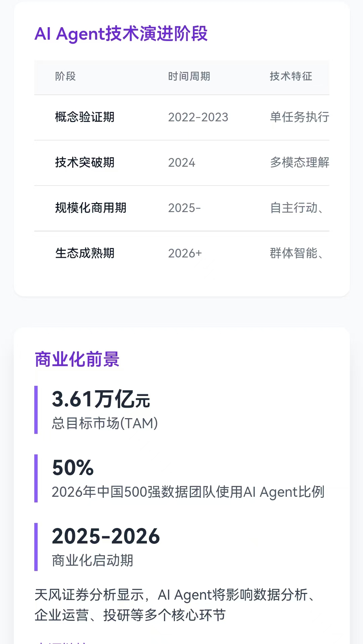Click the '多模态理解' table cell

(x=299, y=163)
